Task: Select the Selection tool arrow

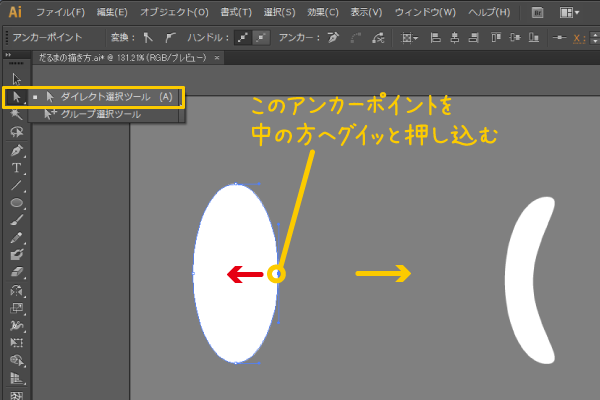Action: [x=17, y=78]
